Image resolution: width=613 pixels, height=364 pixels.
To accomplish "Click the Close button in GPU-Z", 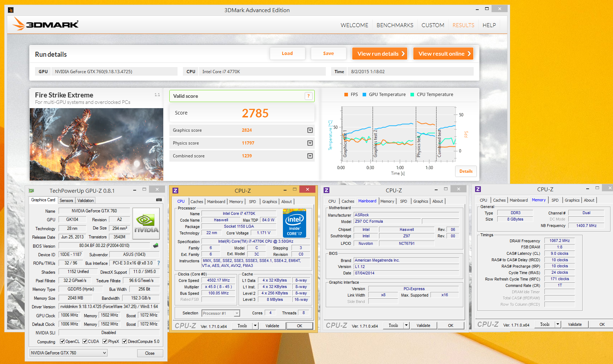I will point(150,353).
